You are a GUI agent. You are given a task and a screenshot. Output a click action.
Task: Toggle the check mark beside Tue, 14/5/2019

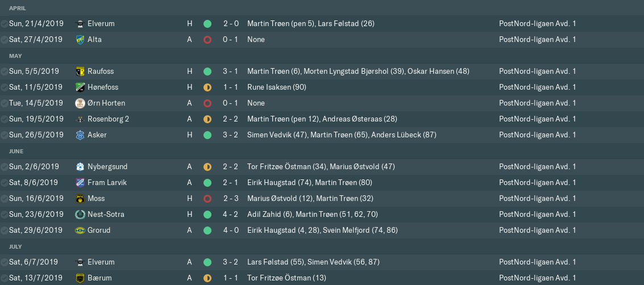[5, 103]
